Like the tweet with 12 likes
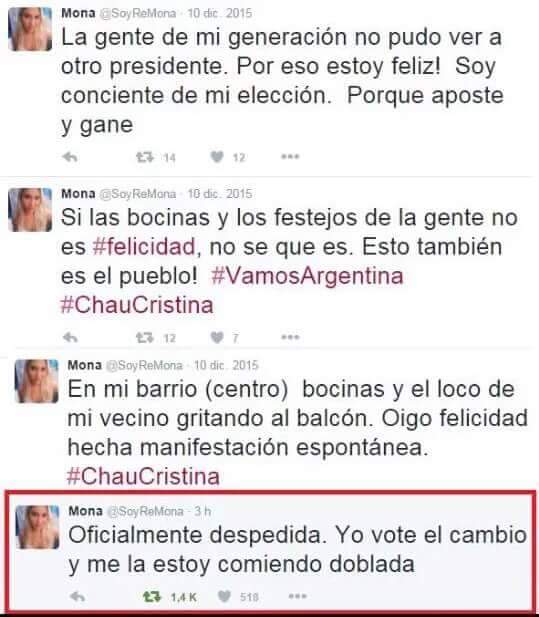 tap(217, 157)
